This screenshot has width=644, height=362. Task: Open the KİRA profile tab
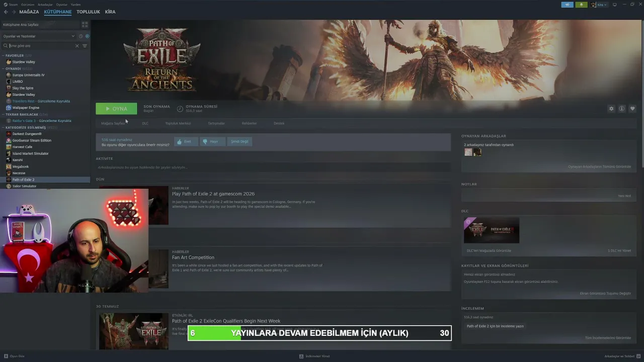(x=110, y=12)
